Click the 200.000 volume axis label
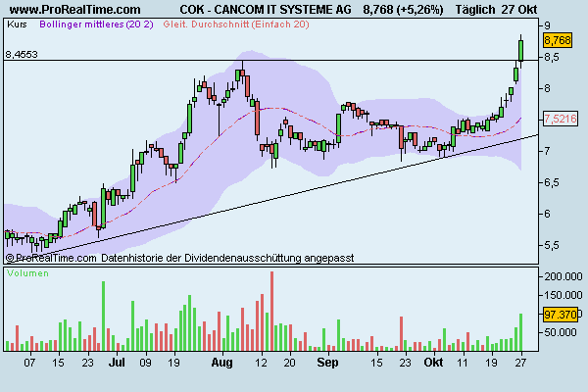The image size is (588, 392). [x=563, y=276]
